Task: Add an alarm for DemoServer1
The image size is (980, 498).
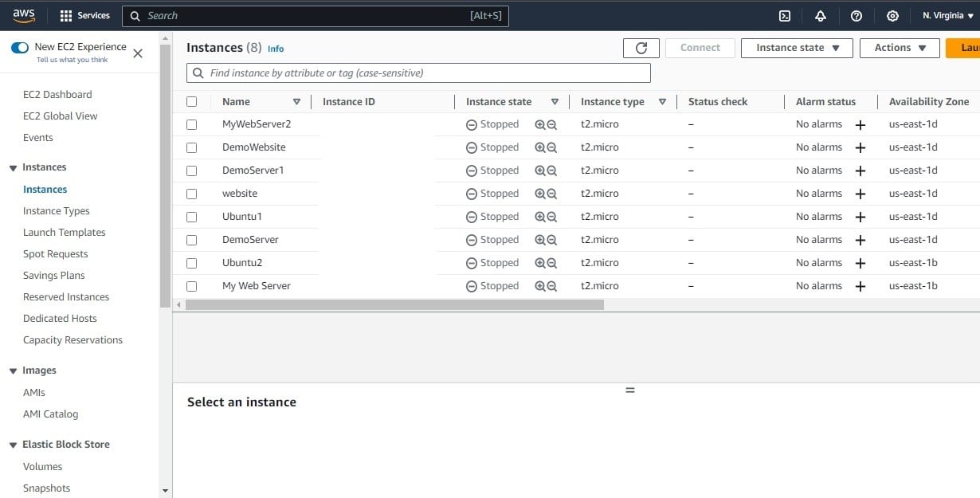Action: tap(862, 170)
